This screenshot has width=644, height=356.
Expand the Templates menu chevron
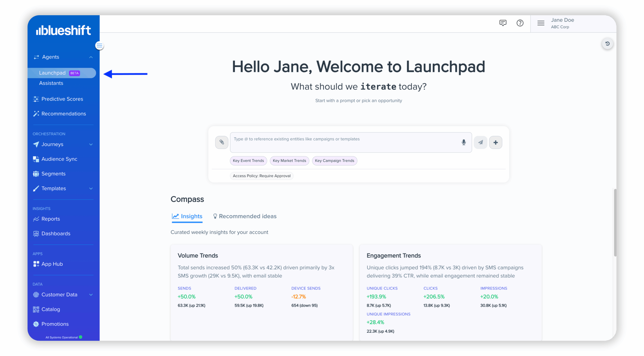pos(91,188)
